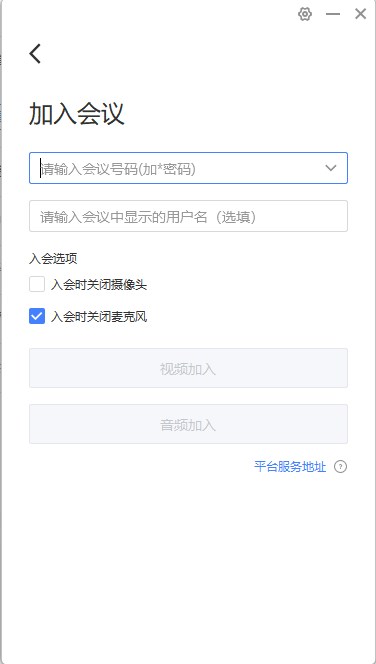Click the 音频加入 button

click(188, 424)
